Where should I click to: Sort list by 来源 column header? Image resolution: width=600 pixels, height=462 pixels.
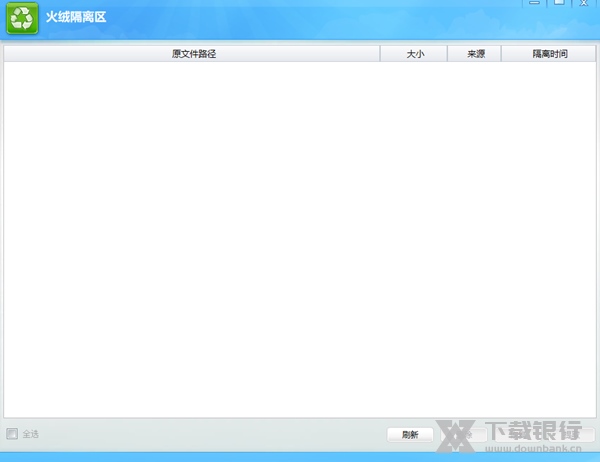[x=475, y=54]
